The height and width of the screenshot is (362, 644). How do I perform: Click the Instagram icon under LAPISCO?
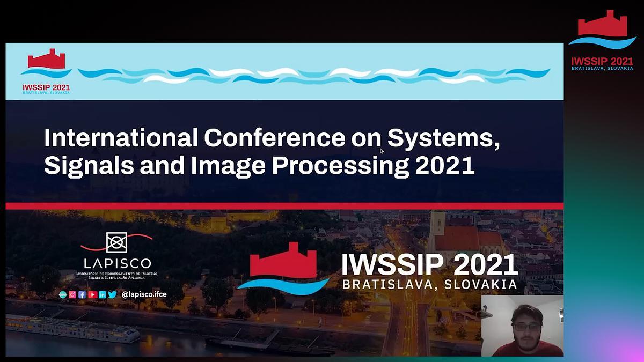tap(72, 294)
